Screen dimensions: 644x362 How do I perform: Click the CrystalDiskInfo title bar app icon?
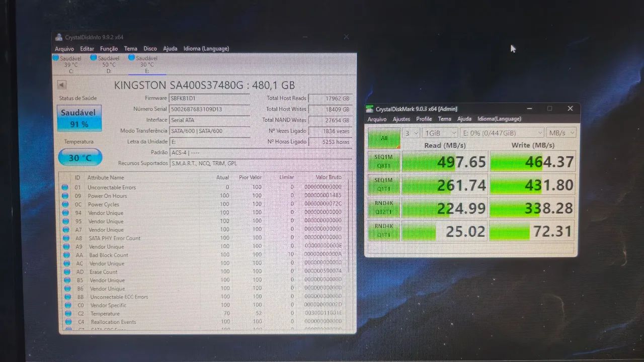click(x=59, y=37)
